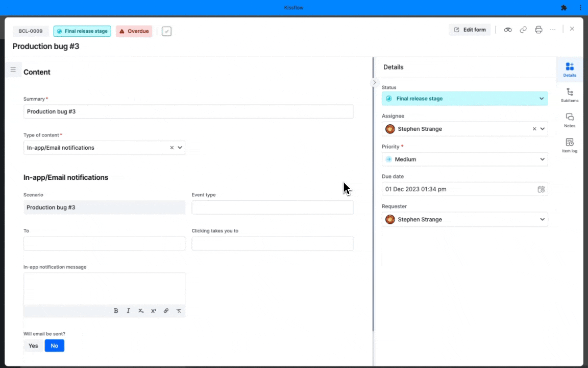
Task: Apply italic formatting in message editor
Action: click(128, 311)
